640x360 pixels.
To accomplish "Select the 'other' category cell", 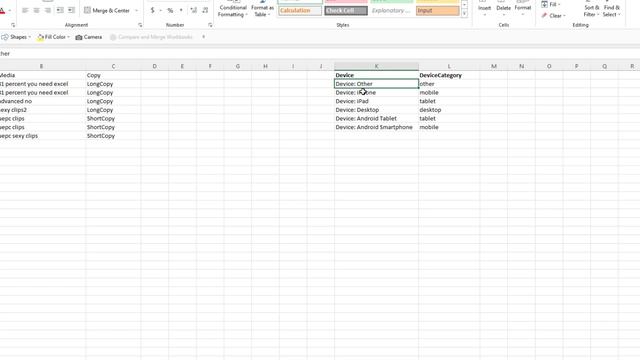I will click(x=449, y=84).
